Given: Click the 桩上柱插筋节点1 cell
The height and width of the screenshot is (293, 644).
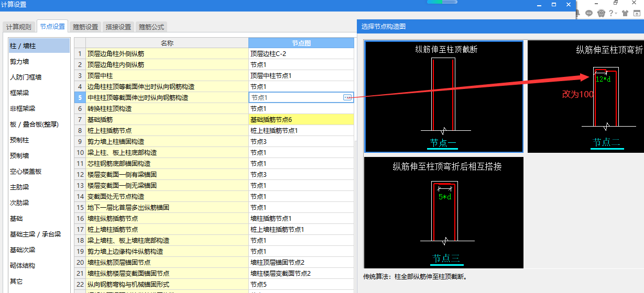Looking at the screenshot, I should tap(301, 130).
